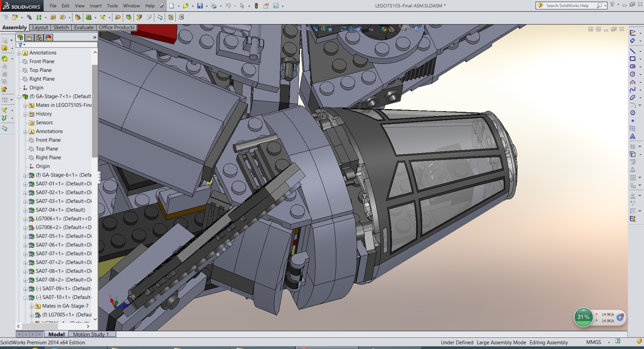Expand the top-level Annotations node
The image size is (644, 349).
(x=19, y=53)
